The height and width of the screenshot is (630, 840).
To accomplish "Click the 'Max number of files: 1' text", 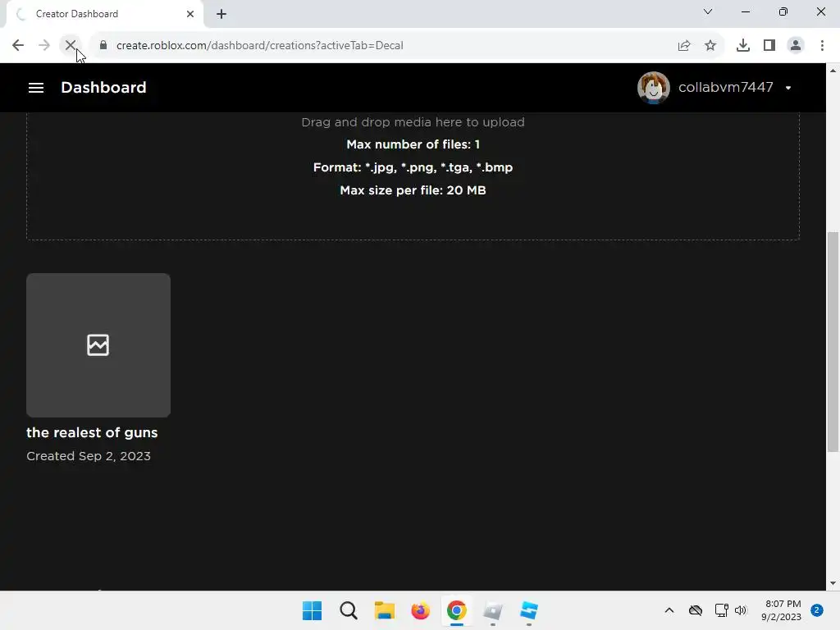I will (413, 144).
